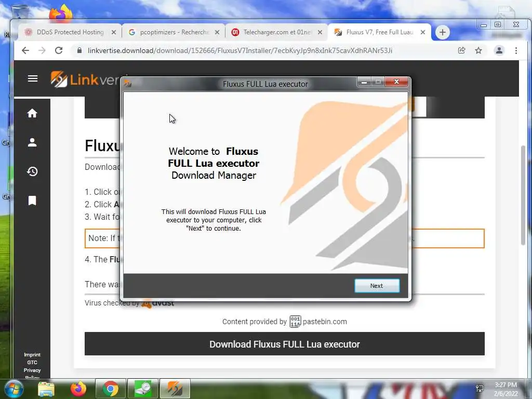Open the Chrome three-dot menu

pyautogui.click(x=516, y=50)
